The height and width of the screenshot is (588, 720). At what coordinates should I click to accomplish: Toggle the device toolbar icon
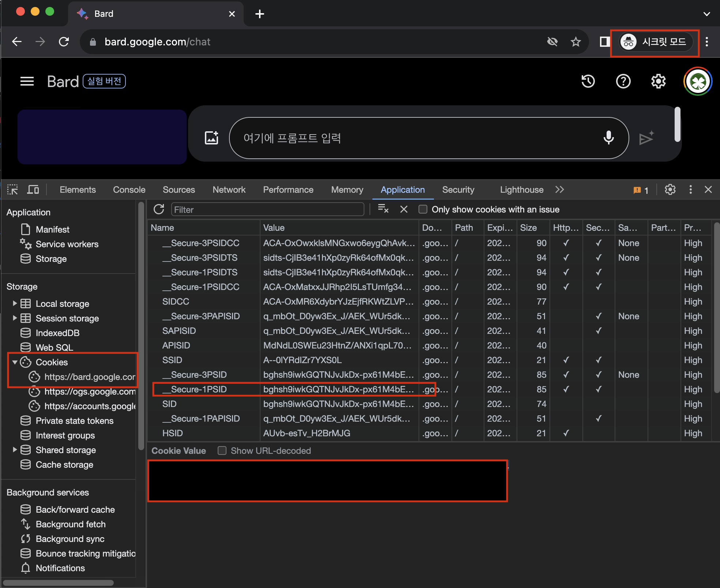point(33,190)
